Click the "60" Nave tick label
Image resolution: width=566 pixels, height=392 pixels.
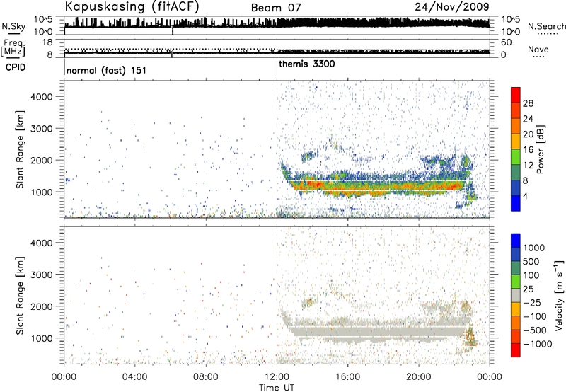(506, 42)
